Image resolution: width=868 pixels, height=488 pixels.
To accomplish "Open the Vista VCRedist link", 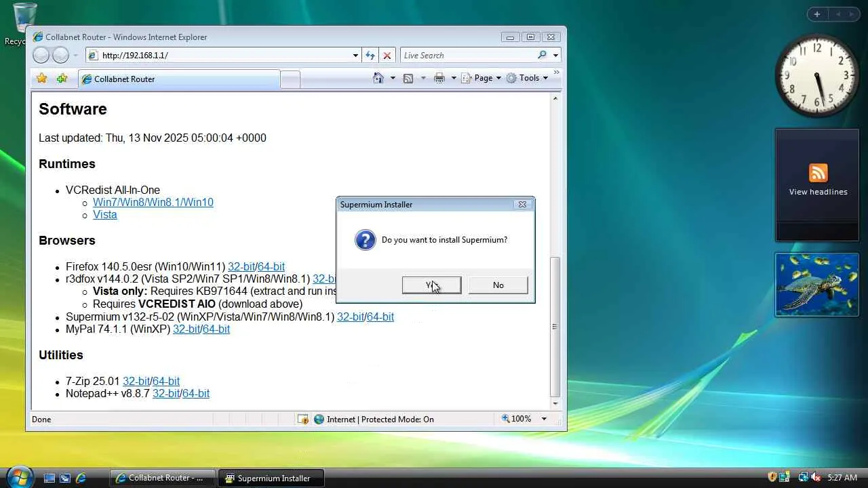I will (105, 215).
